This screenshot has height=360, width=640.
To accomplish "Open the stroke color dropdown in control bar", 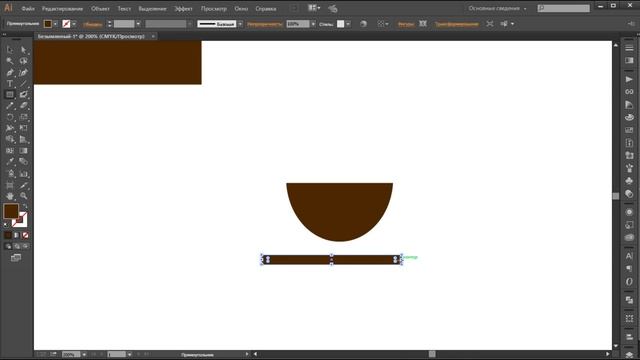I will [74, 24].
